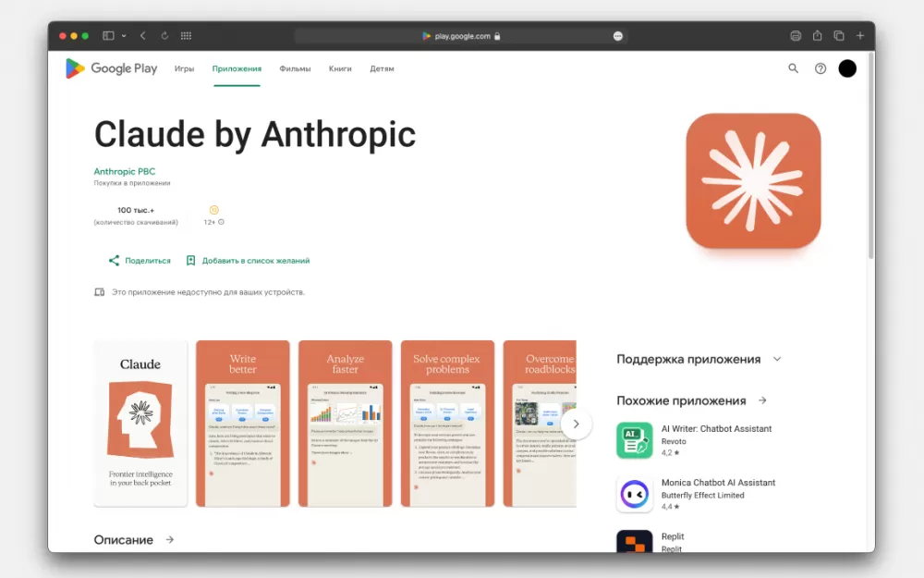The width and height of the screenshot is (924, 578).
Task: Open the Google Play search icon
Action: 793,68
